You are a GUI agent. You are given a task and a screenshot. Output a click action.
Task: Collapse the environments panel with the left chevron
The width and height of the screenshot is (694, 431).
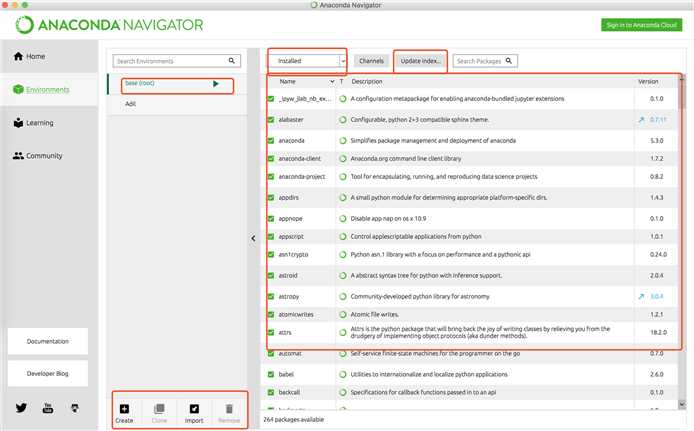coord(253,238)
